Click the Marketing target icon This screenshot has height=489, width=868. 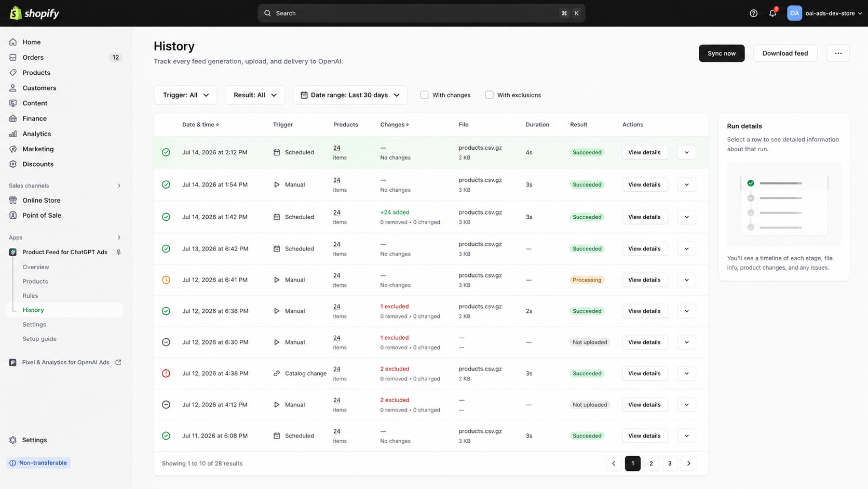click(13, 149)
